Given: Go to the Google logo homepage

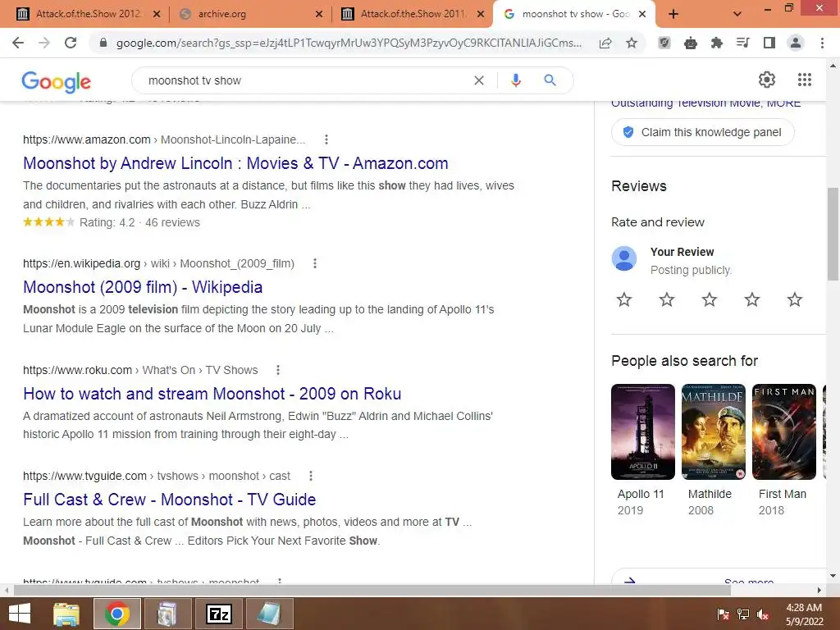Looking at the screenshot, I should point(57,81).
